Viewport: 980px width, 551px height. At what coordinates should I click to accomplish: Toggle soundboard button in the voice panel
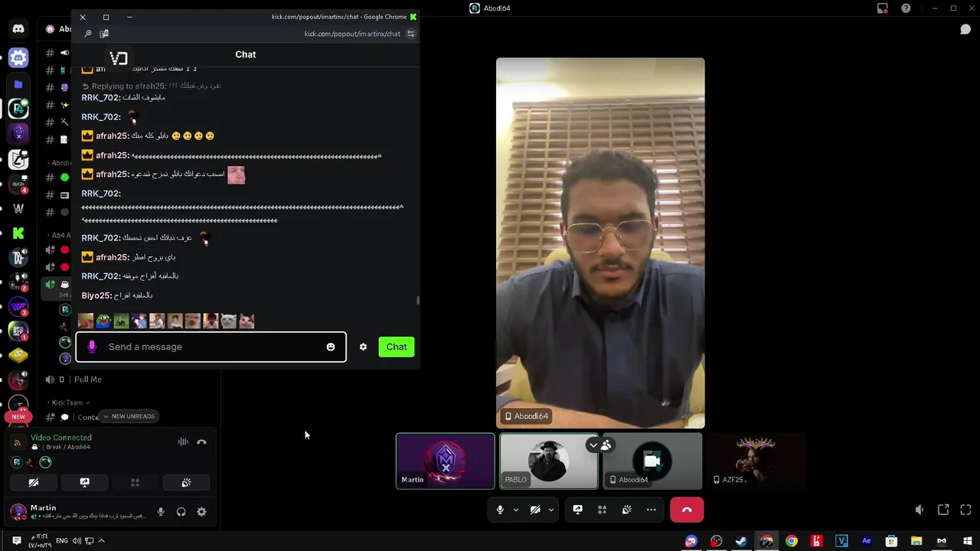click(186, 483)
